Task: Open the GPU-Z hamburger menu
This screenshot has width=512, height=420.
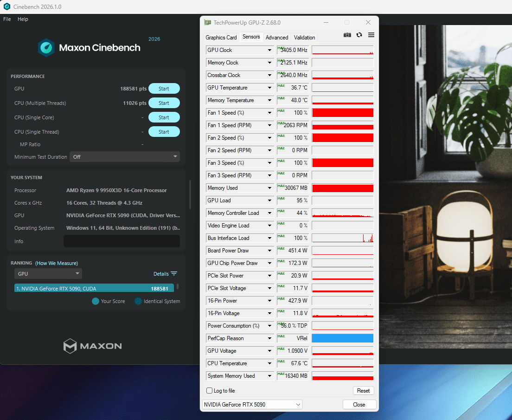Action: tap(371, 35)
